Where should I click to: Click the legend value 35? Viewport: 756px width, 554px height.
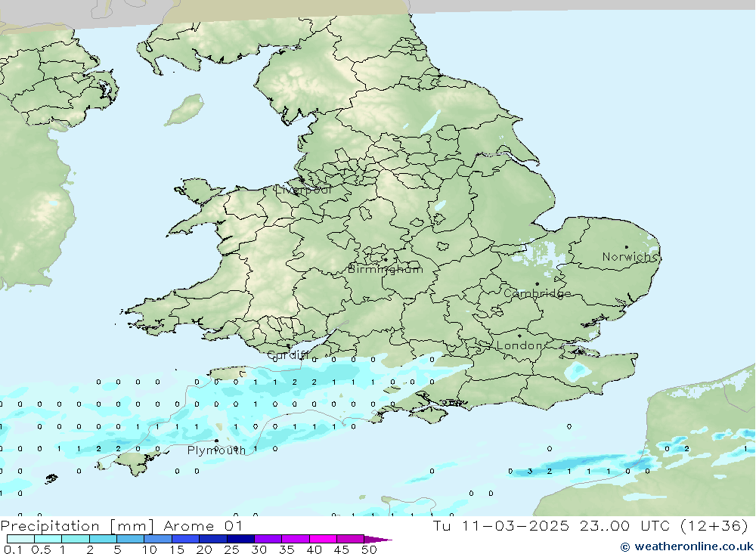tap(287, 549)
